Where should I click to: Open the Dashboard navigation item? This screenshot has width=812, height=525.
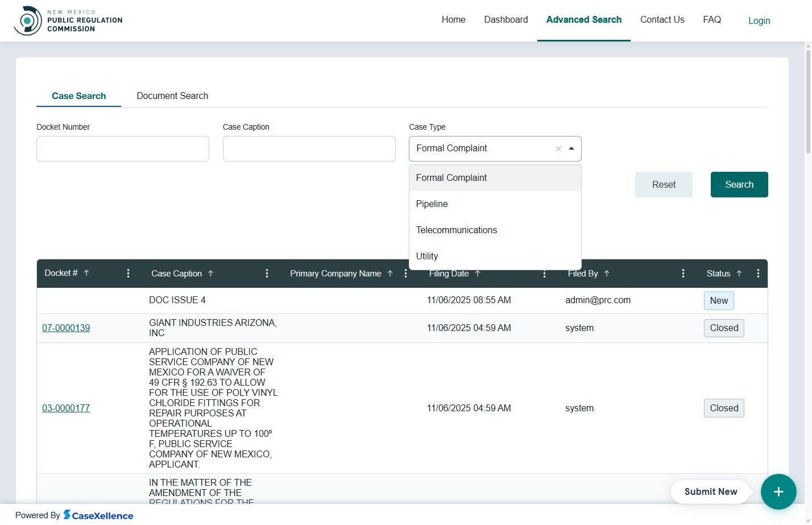click(x=506, y=19)
